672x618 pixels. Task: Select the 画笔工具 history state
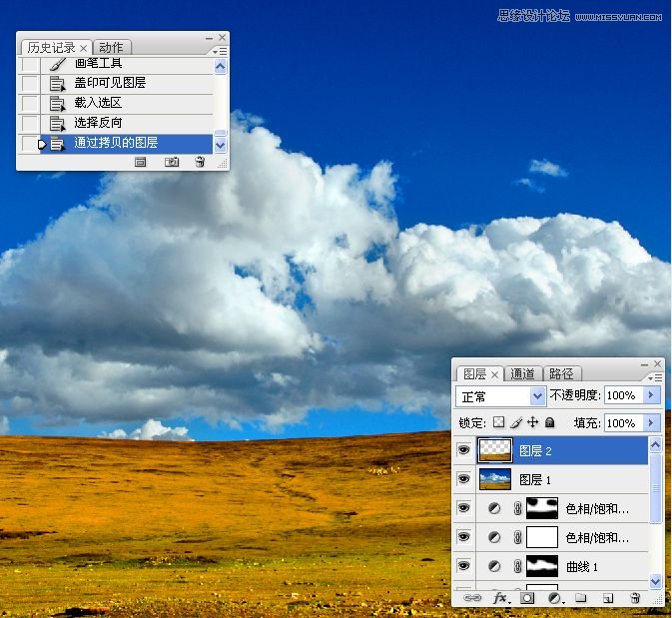[127, 64]
